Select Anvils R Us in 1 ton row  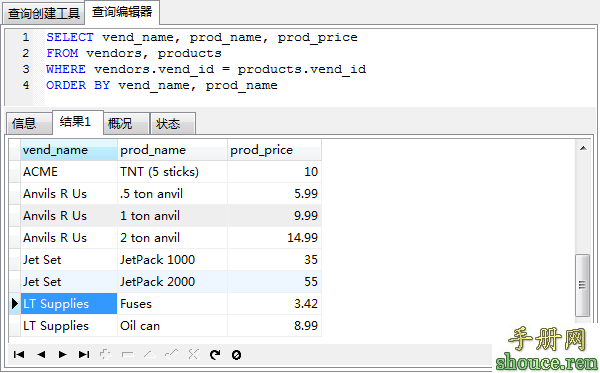click(69, 216)
